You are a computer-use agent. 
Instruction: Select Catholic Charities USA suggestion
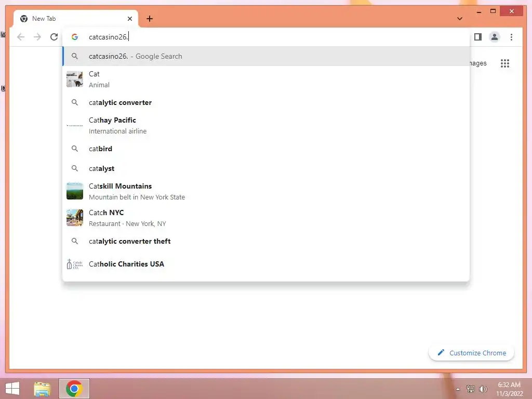coord(266,264)
